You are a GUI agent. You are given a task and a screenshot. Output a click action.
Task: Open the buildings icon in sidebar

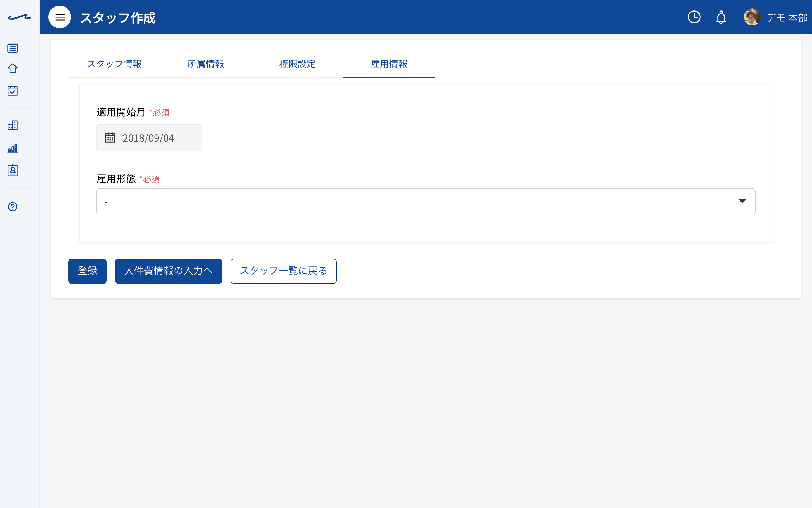click(13, 125)
